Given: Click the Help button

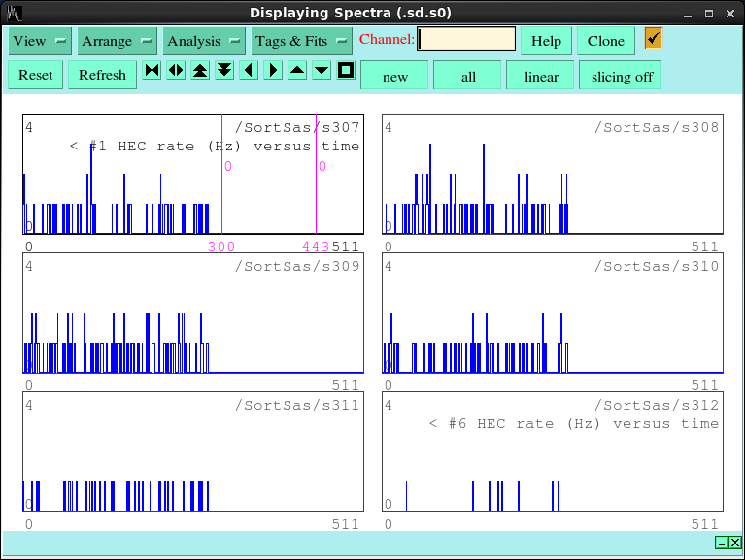Looking at the screenshot, I should point(546,41).
